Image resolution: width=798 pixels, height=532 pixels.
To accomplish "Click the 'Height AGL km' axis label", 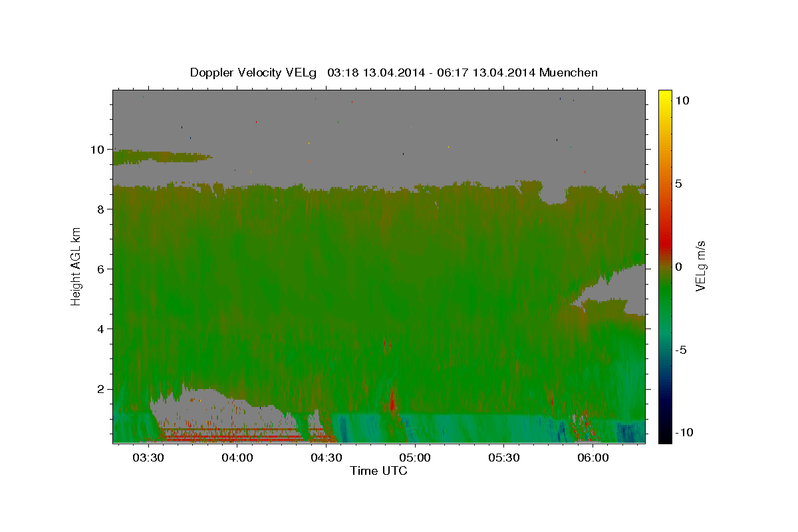I will [76, 266].
